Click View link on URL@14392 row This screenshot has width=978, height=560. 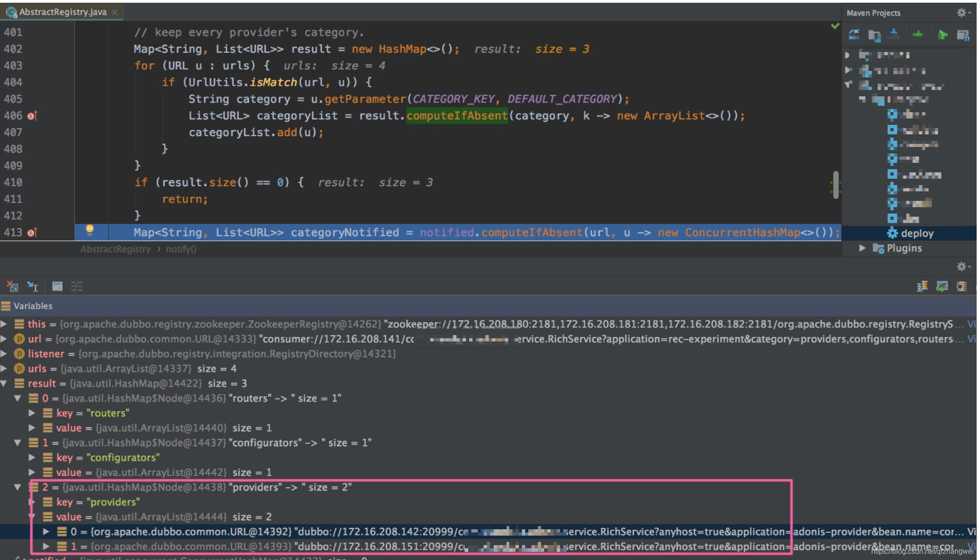click(972, 532)
